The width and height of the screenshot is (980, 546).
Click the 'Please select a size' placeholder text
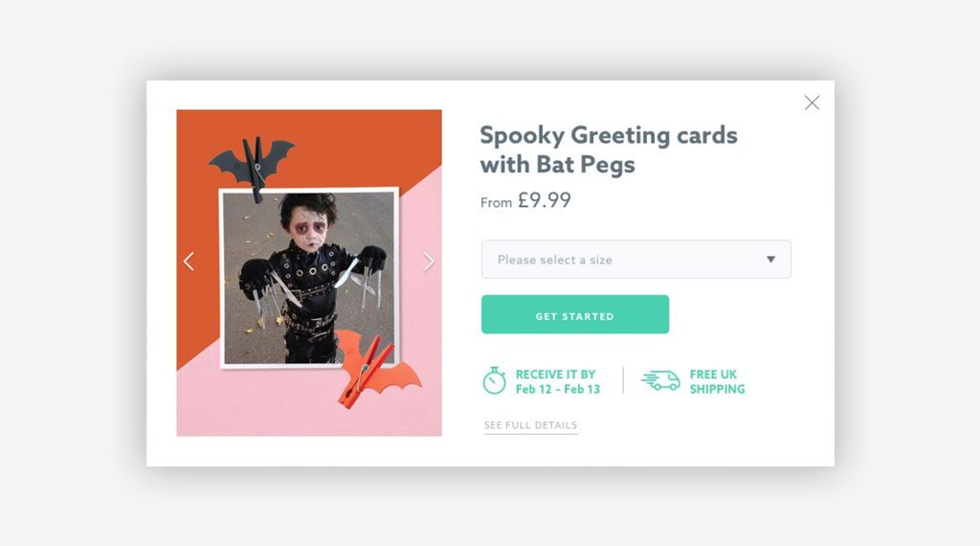click(554, 260)
